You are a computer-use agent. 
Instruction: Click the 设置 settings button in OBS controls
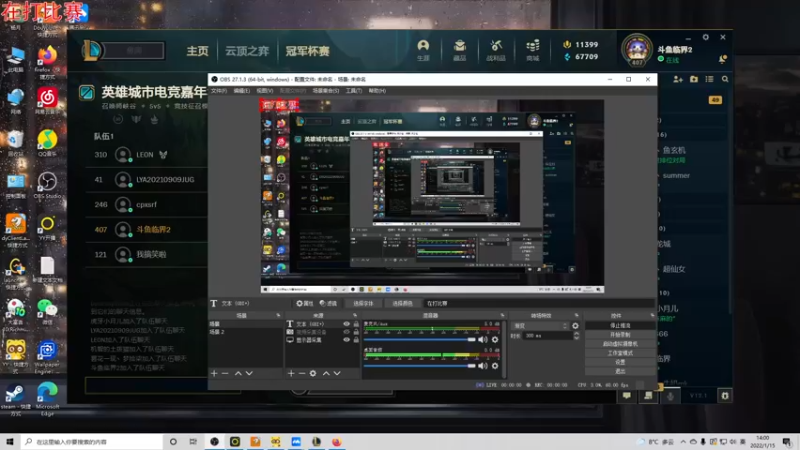[620, 362]
